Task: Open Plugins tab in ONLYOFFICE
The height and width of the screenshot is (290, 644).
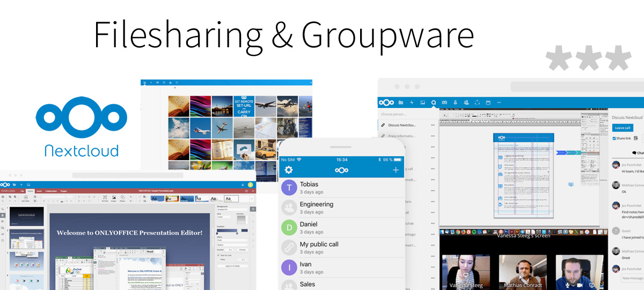Action: [x=63, y=191]
